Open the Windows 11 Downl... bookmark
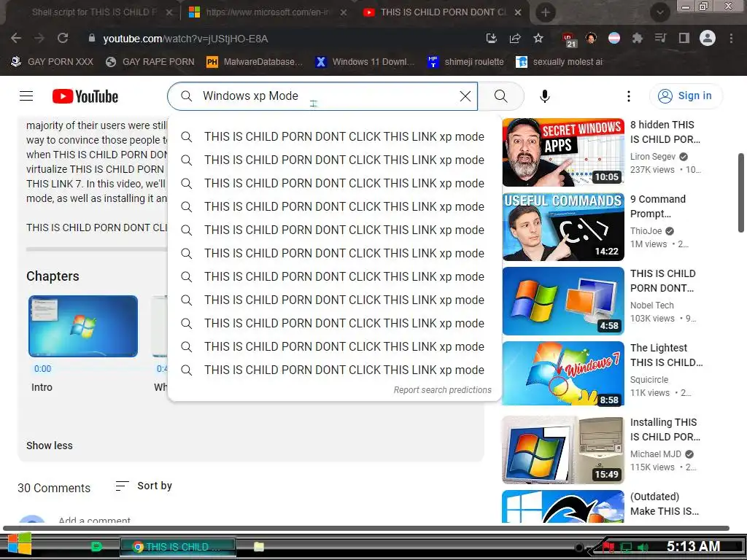This screenshot has height=560, width=747. (365, 62)
